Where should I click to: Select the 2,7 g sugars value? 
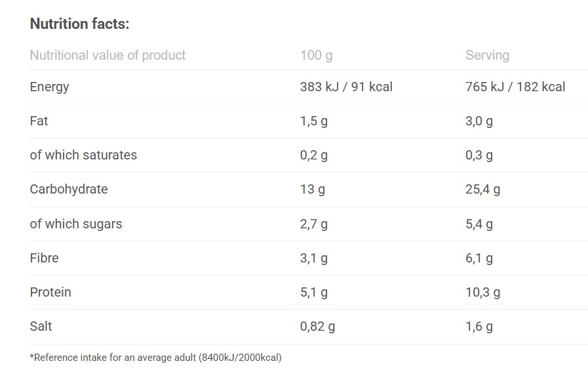(x=314, y=224)
